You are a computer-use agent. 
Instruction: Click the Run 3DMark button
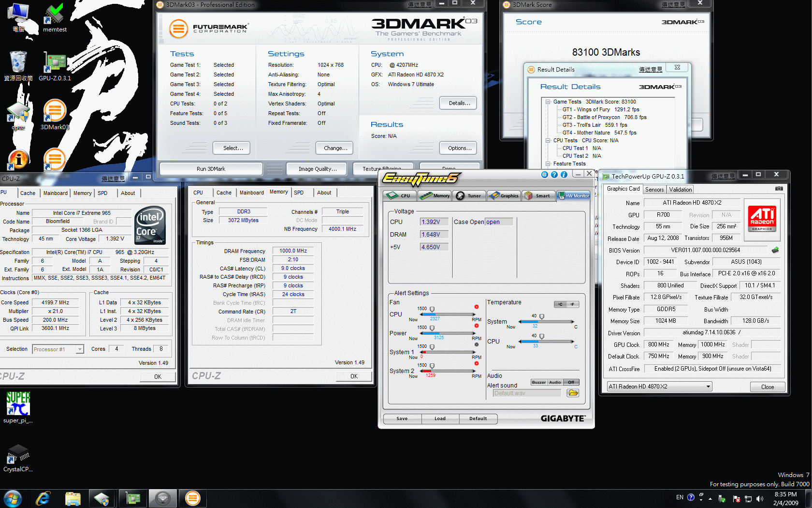pyautogui.click(x=211, y=169)
